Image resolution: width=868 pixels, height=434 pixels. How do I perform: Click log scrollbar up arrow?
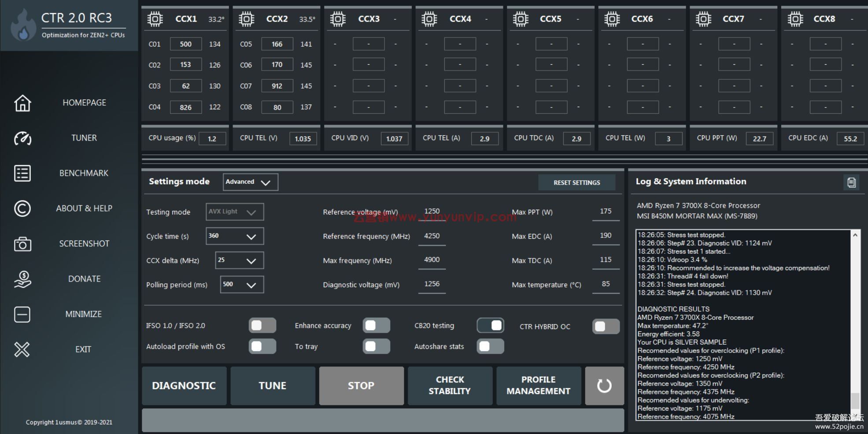pyautogui.click(x=855, y=235)
